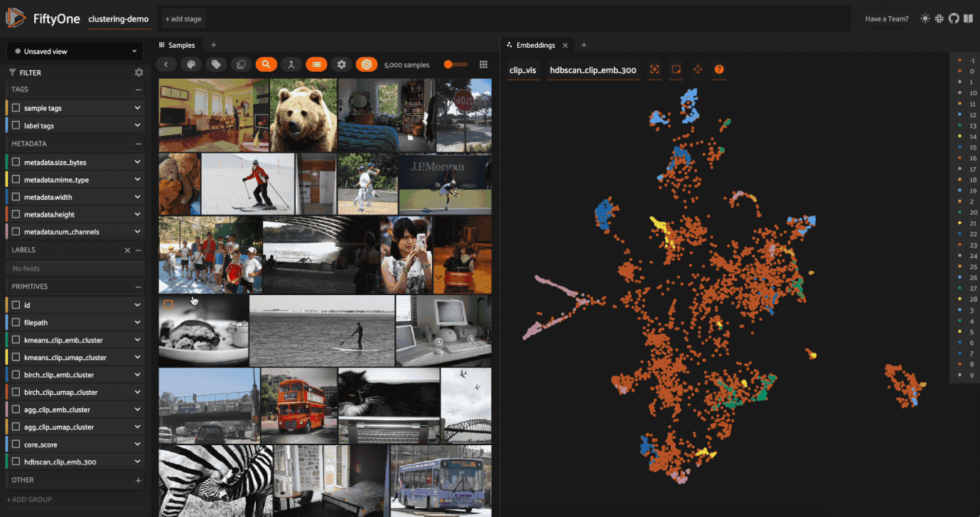Click the '+ add stage' button
Image resolution: width=980 pixels, height=517 pixels.
pyautogui.click(x=183, y=19)
